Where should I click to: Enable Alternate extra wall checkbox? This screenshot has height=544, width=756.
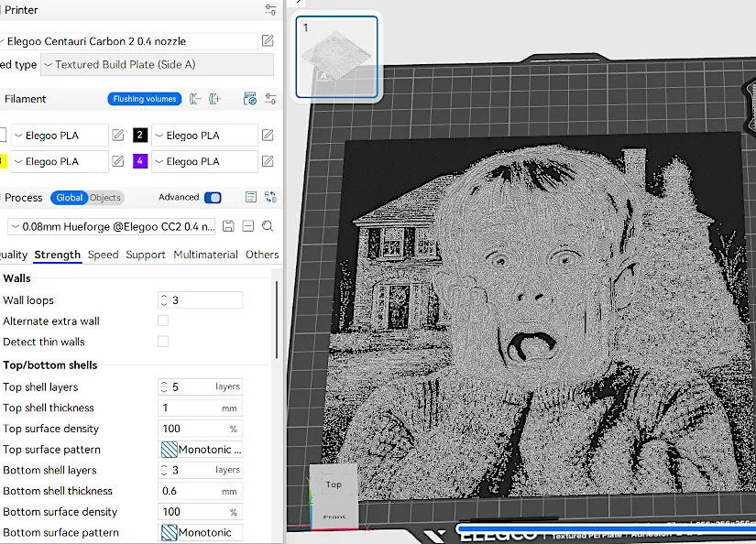tap(163, 321)
